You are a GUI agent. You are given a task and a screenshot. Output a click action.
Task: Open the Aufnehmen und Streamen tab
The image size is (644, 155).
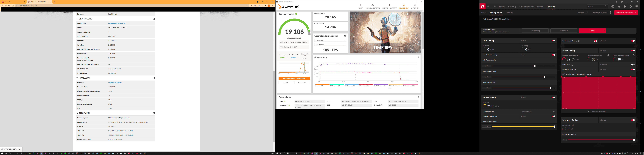[531, 7]
